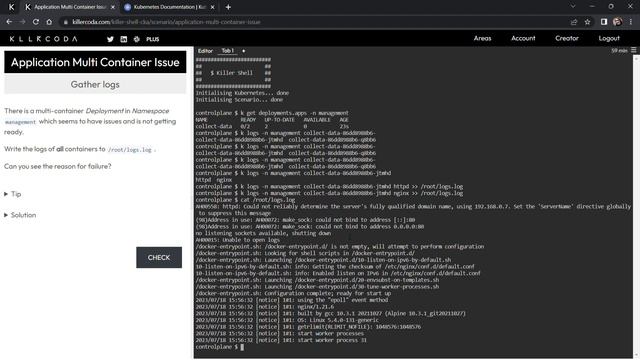Open the browser side panel icon
640x360 pixels.
point(604,22)
